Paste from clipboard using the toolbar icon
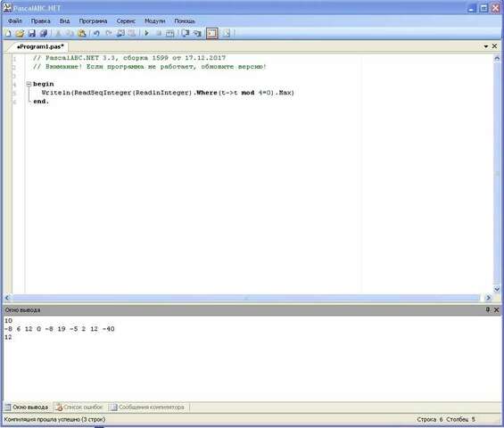Viewport: 504px width, 428px height. 82,33
